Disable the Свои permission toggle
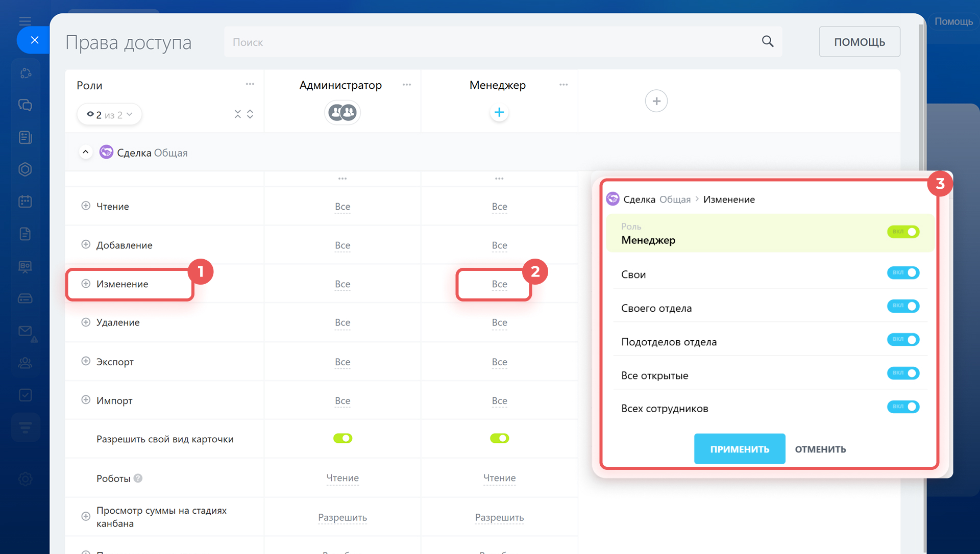Screen dimensions: 980x554 pos(902,273)
